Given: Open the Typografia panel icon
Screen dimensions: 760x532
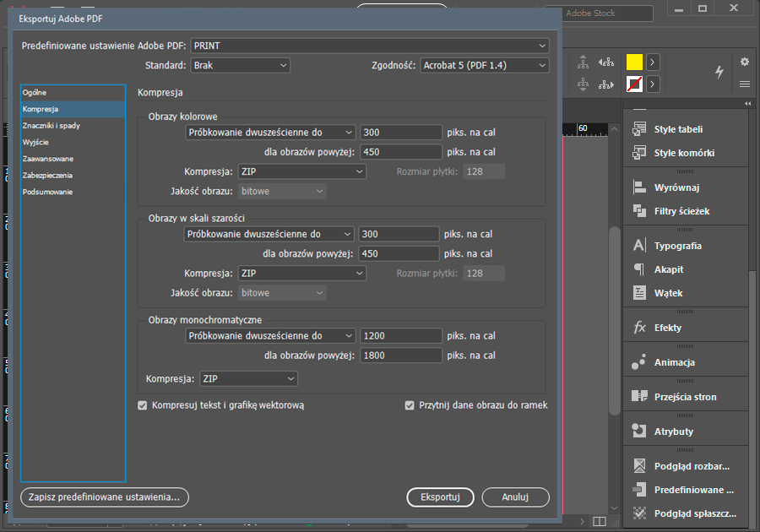Looking at the screenshot, I should [x=639, y=245].
